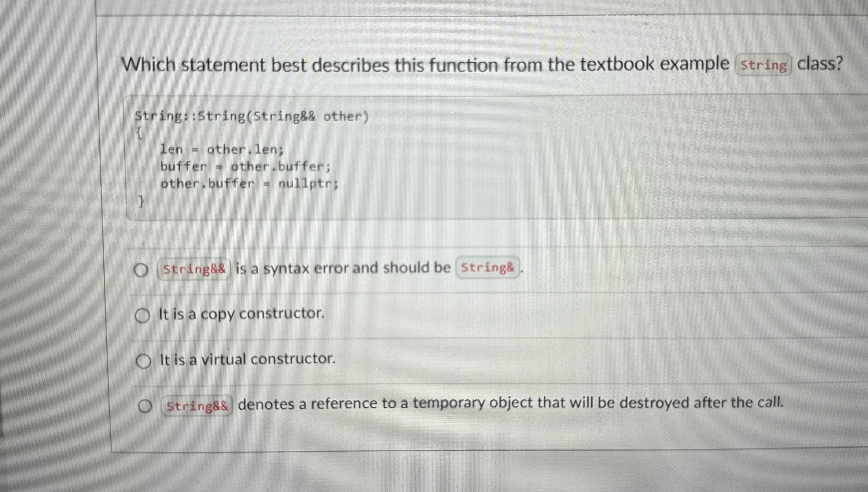Click the function signature 'String::String(String&& other)'

[251, 116]
